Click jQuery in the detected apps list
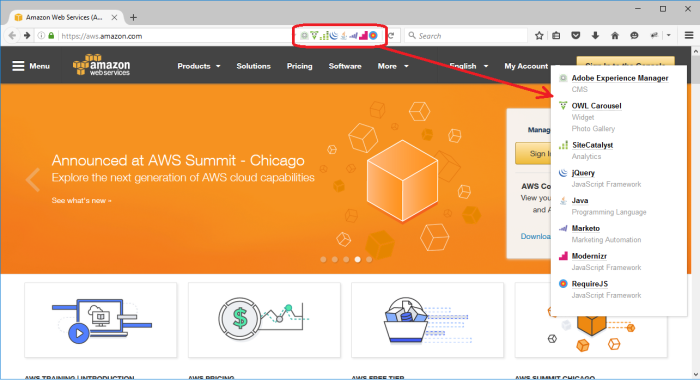700x380 pixels. pos(583,173)
